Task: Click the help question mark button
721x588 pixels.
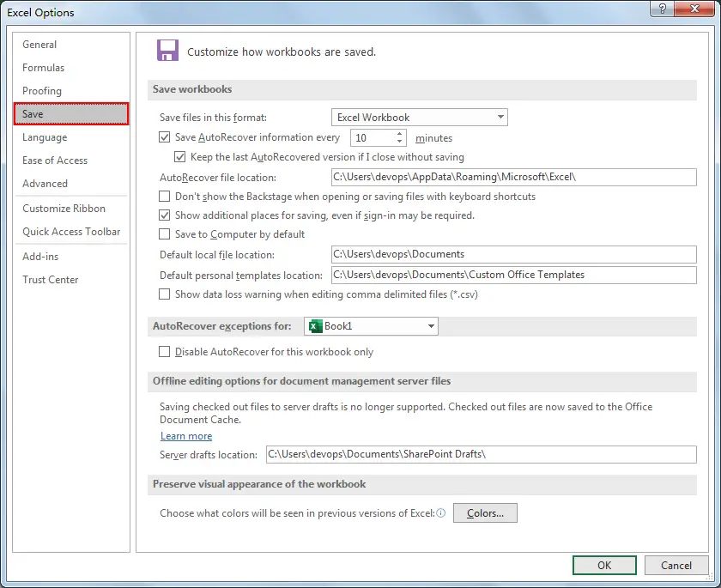Action: 662,9
